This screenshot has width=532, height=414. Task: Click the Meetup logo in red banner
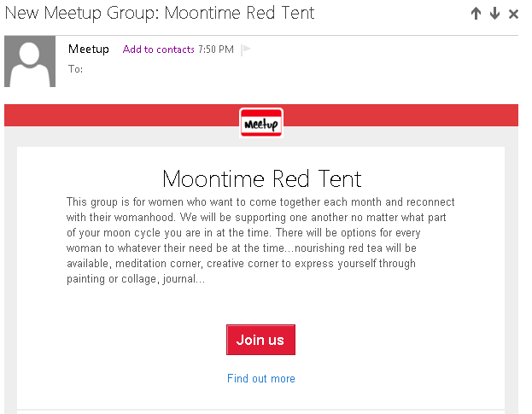[x=260, y=124]
